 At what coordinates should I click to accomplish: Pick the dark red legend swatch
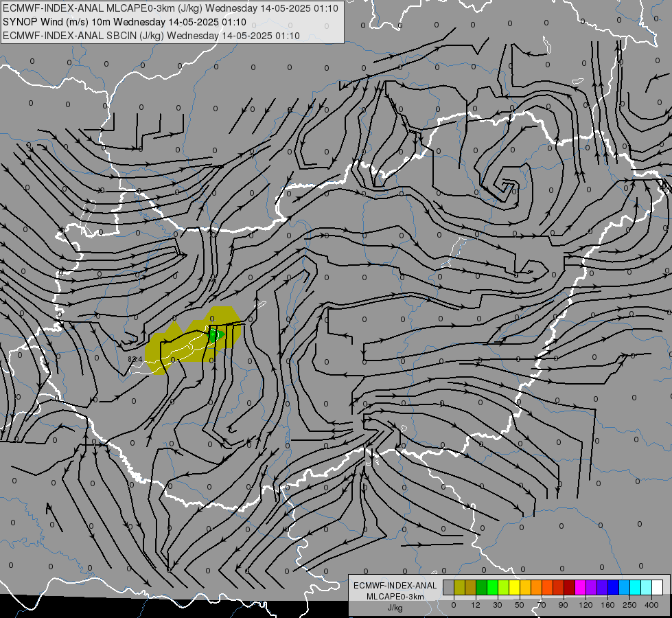tap(570, 587)
